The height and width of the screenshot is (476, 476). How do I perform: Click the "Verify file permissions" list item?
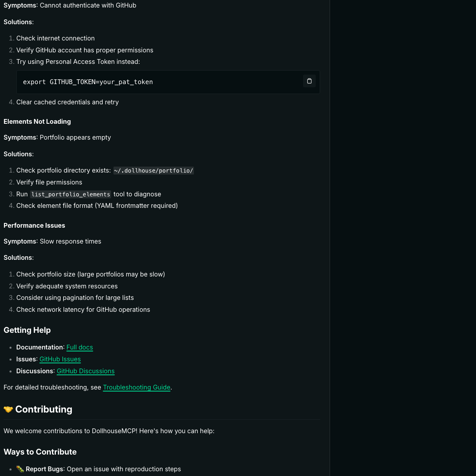tap(49, 182)
